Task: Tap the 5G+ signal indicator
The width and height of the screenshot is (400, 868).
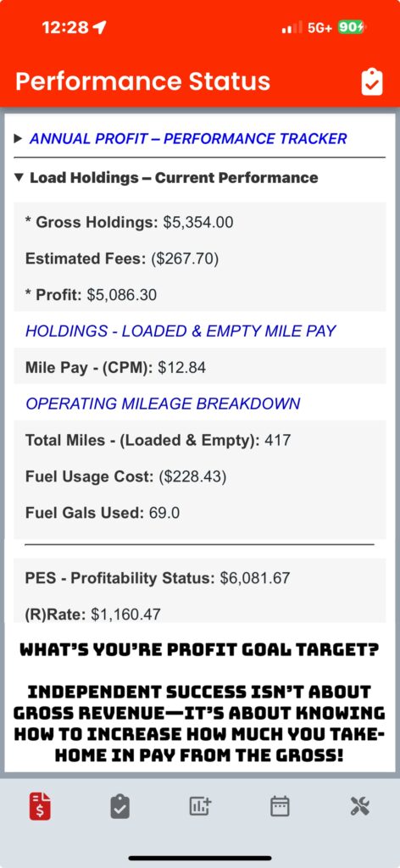Action: click(319, 28)
